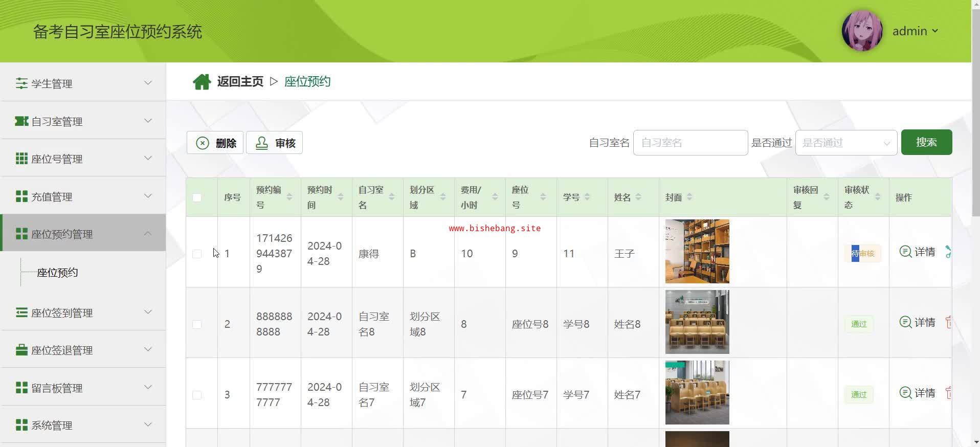Click the 待审核 status tag
Image resolution: width=980 pixels, height=447 pixels.
point(862,254)
